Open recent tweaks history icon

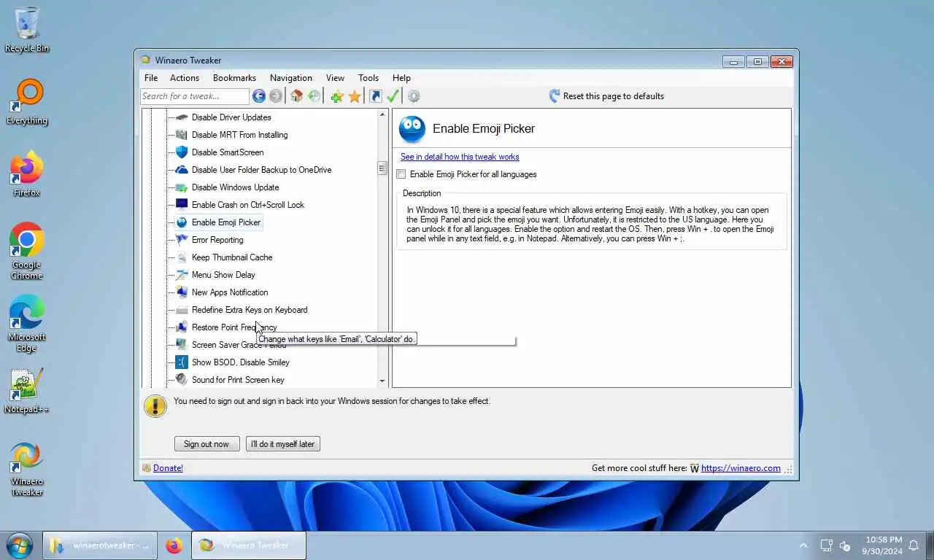click(x=314, y=96)
